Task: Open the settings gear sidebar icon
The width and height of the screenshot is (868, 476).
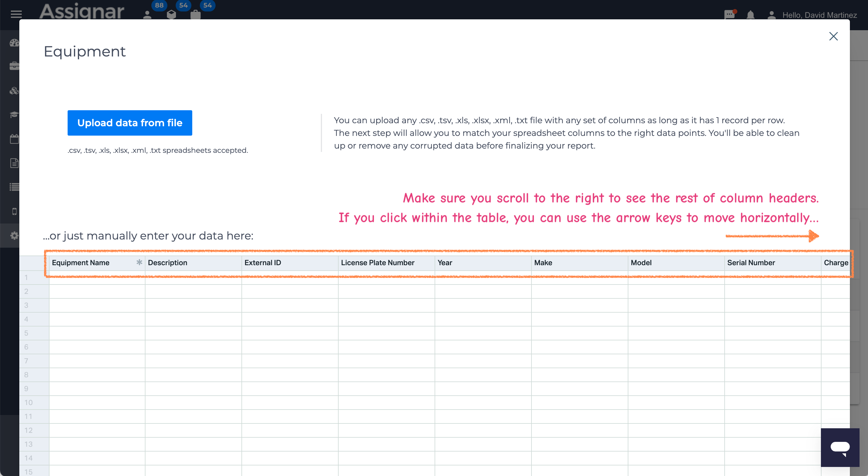Action: [14, 235]
